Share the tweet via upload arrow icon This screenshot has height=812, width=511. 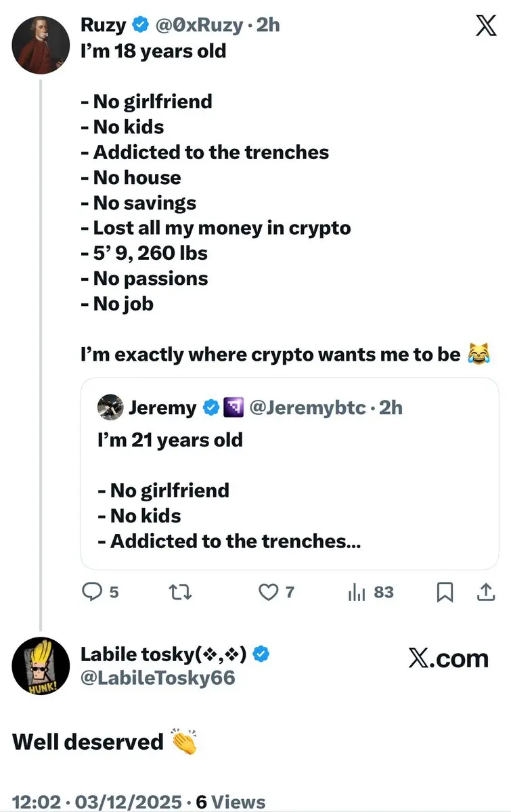coord(486,592)
